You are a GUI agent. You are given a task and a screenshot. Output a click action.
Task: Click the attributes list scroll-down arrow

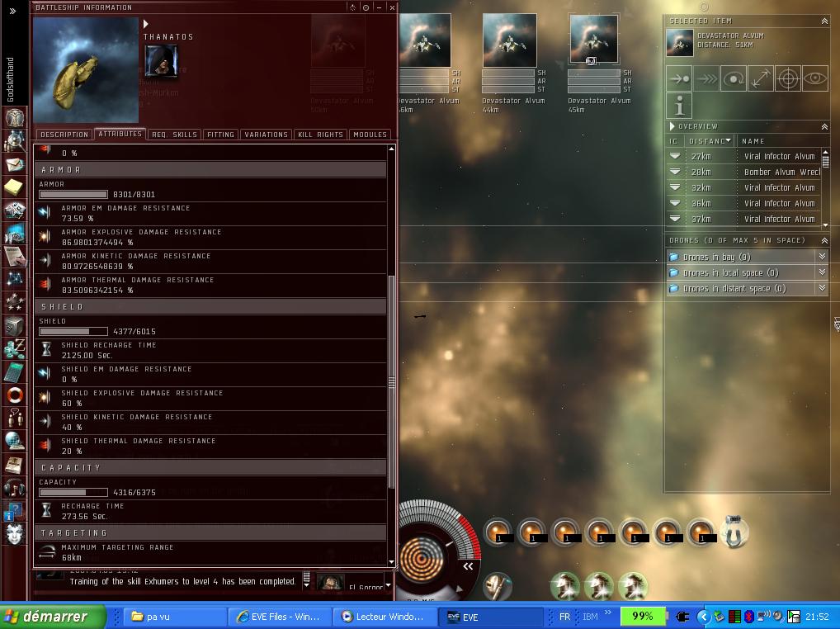coord(391,562)
